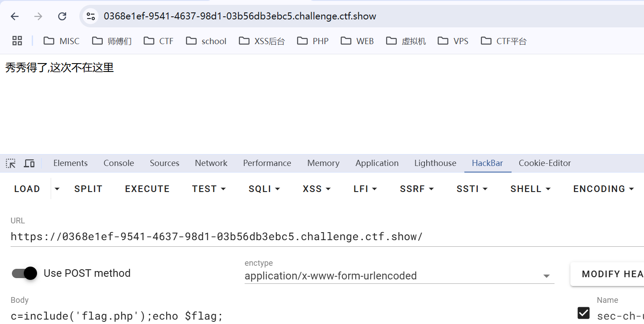Open the site information icon in address bar
The width and height of the screenshot is (644, 324).
click(x=91, y=16)
